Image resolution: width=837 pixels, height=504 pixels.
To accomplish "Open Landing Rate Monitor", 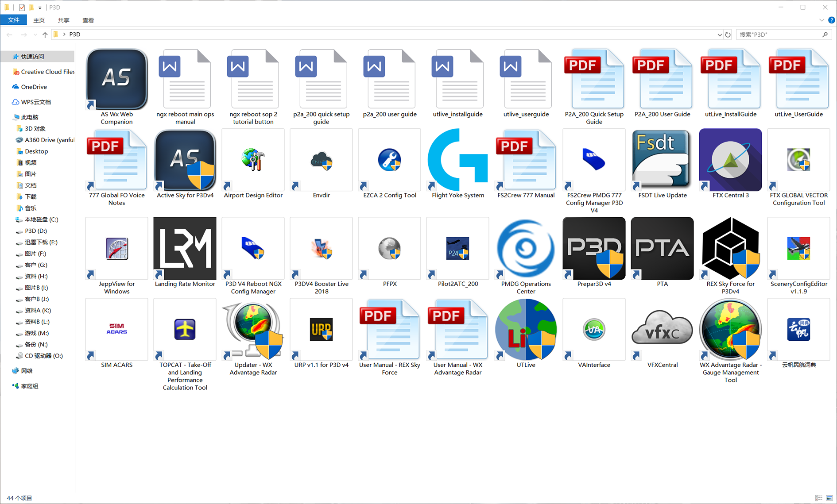I will point(185,252).
